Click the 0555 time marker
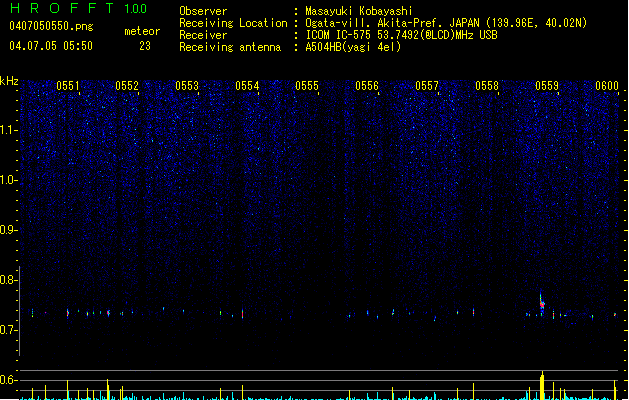 307,86
